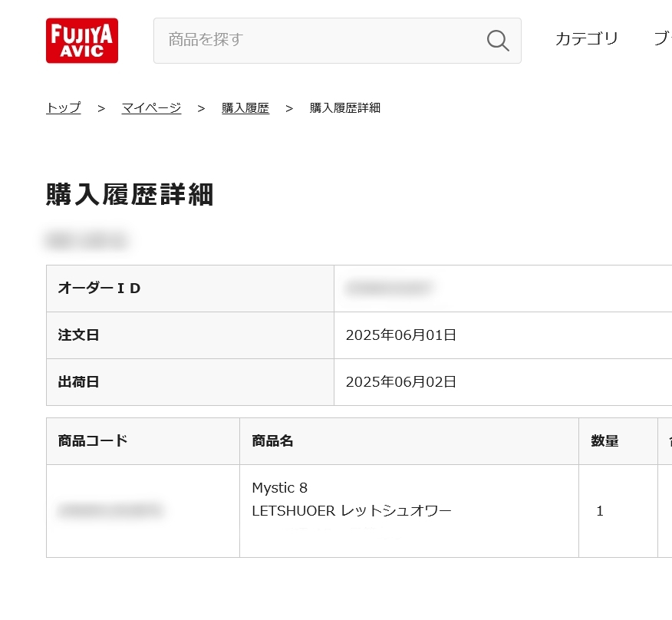Focus the 商品を探す search field
The image size is (672, 620).
click(338, 41)
